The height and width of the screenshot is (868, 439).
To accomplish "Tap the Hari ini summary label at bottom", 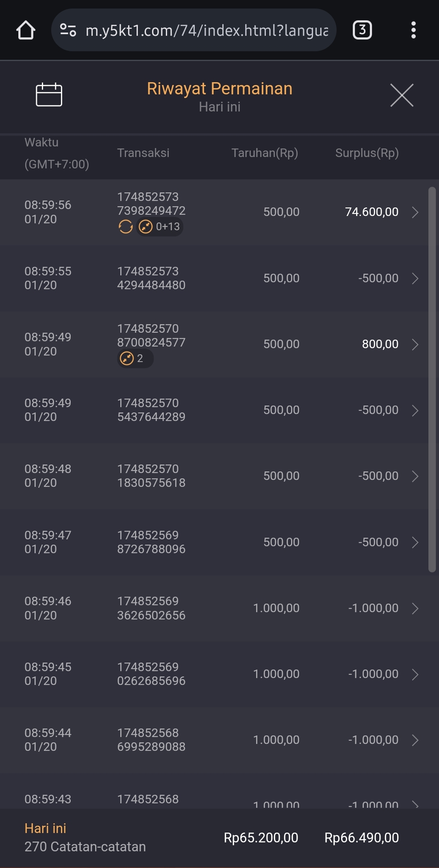I will tap(45, 829).
